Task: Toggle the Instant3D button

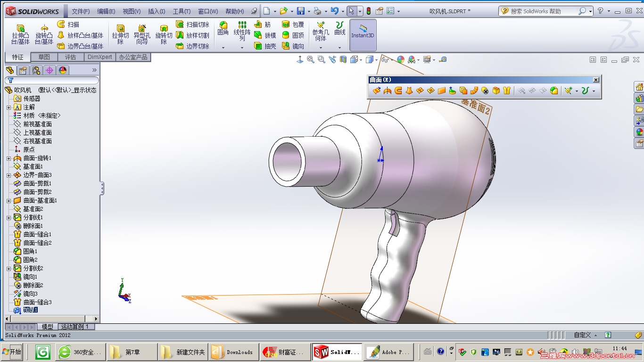Action: (363, 35)
